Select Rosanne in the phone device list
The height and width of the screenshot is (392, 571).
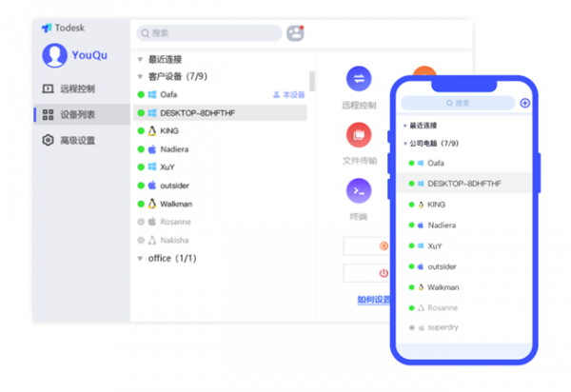[x=464, y=308]
